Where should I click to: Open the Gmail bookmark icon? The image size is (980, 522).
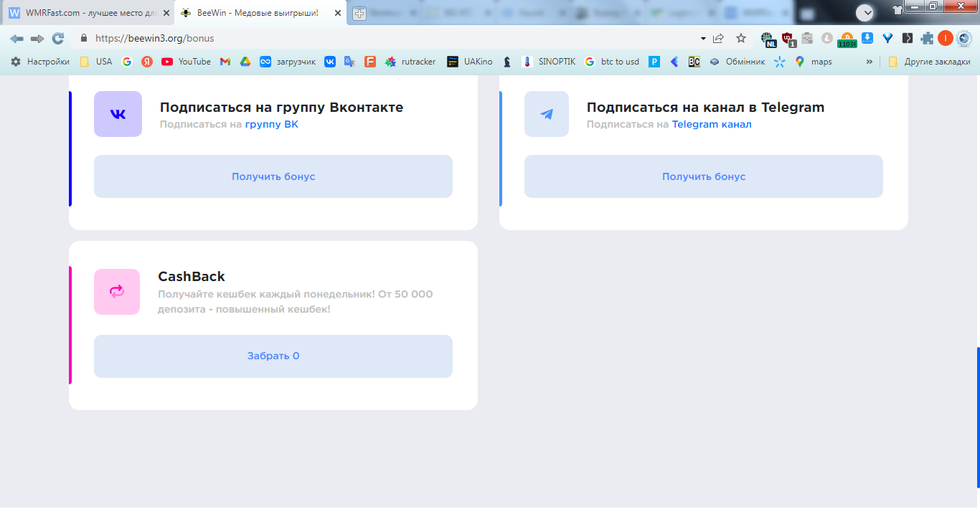click(225, 62)
